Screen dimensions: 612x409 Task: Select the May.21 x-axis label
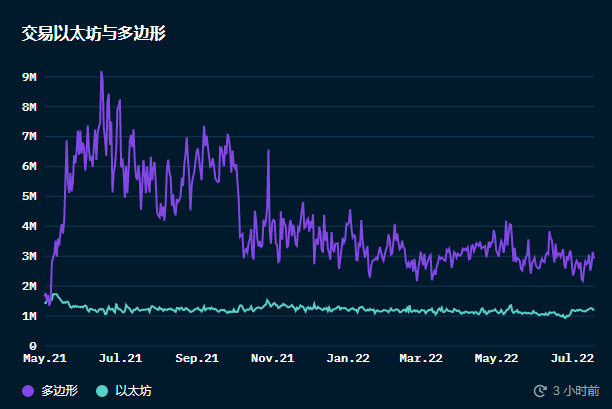click(x=45, y=357)
